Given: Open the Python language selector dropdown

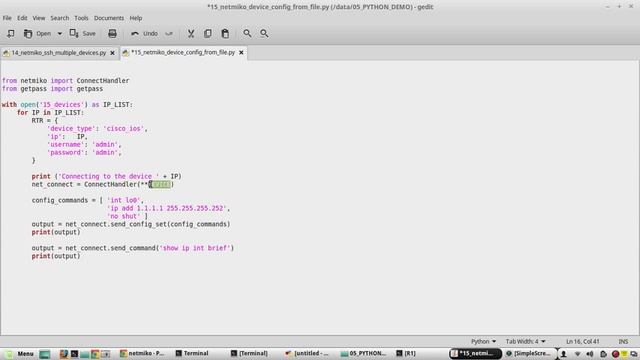Looking at the screenshot, I should (483, 341).
